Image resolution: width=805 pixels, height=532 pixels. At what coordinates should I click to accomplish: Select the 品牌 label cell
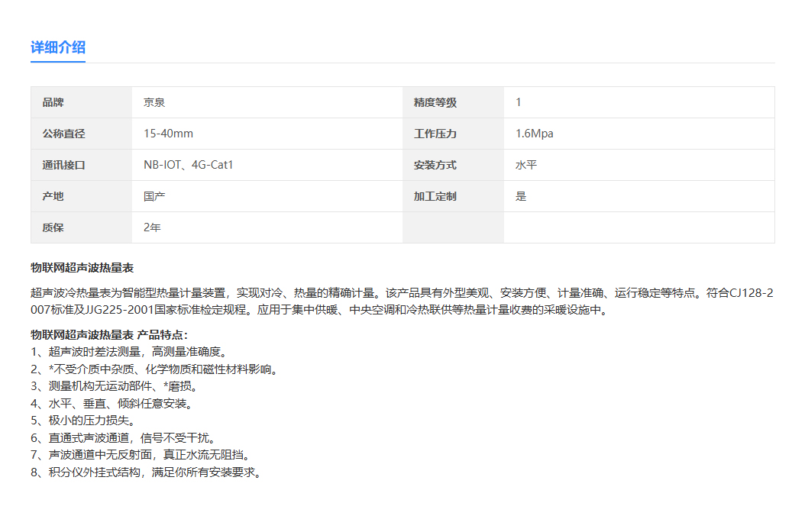[x=82, y=102]
